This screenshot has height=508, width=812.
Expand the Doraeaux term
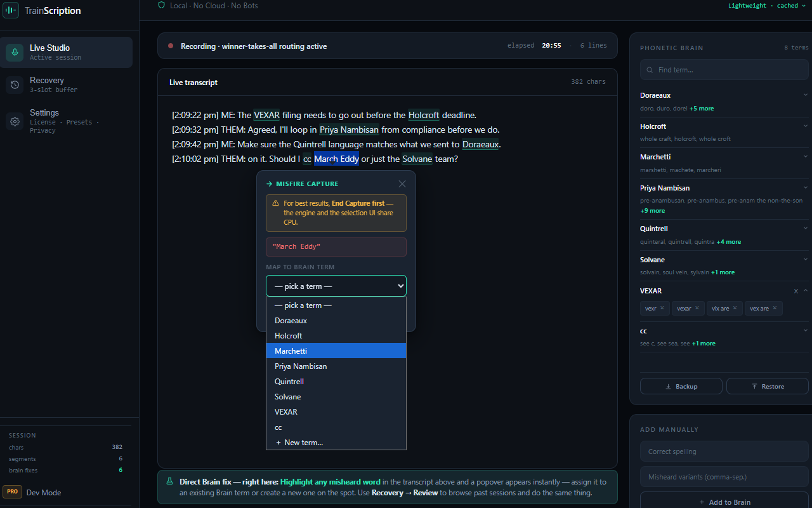[806, 95]
